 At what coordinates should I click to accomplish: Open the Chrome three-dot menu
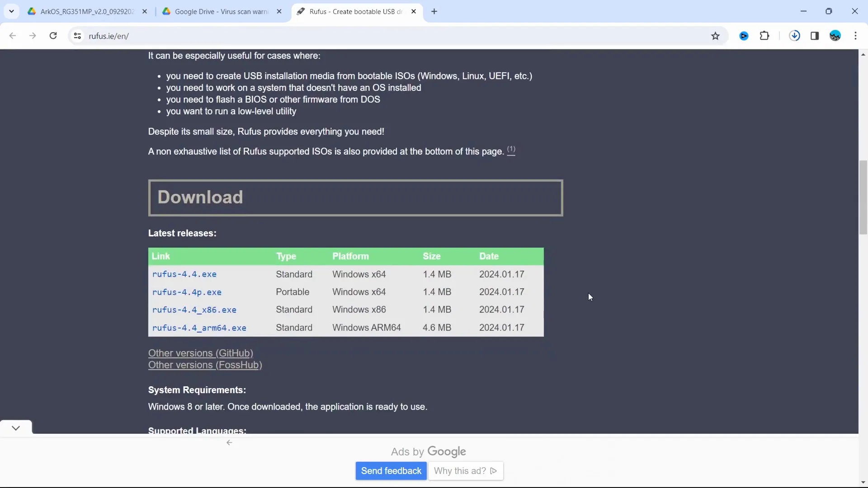coord(855,36)
